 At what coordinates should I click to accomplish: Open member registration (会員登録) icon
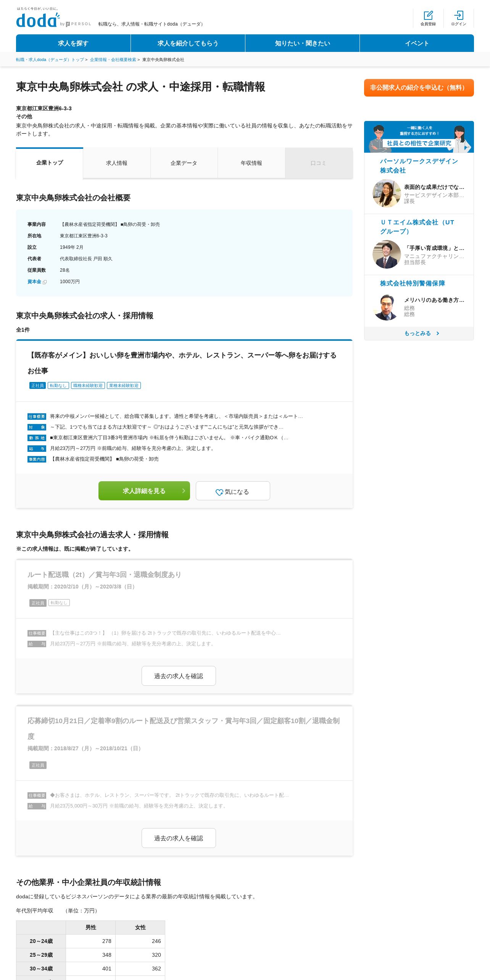[428, 18]
